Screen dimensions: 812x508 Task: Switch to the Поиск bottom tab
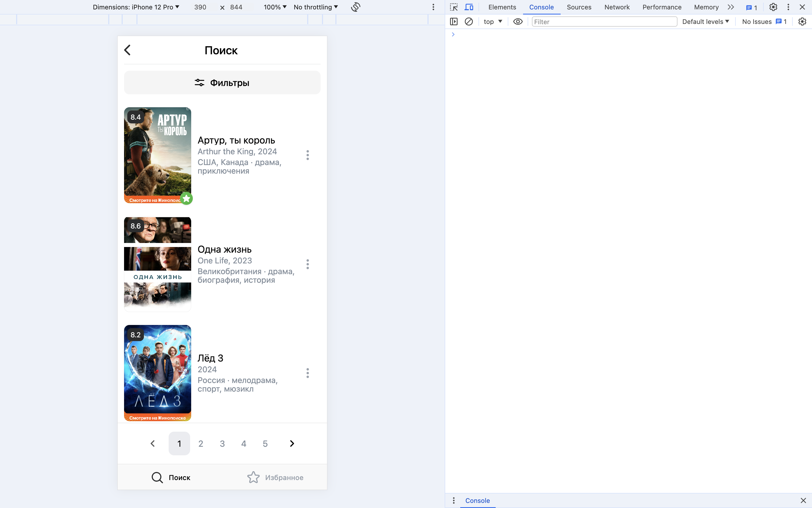point(171,477)
